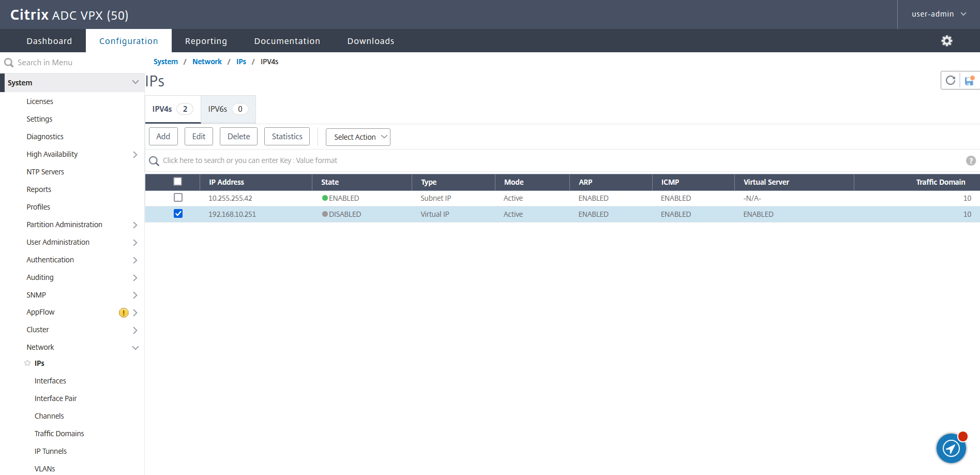Click the IP search input field
Image resolution: width=980 pixels, height=475 pixels.
pyautogui.click(x=362, y=160)
